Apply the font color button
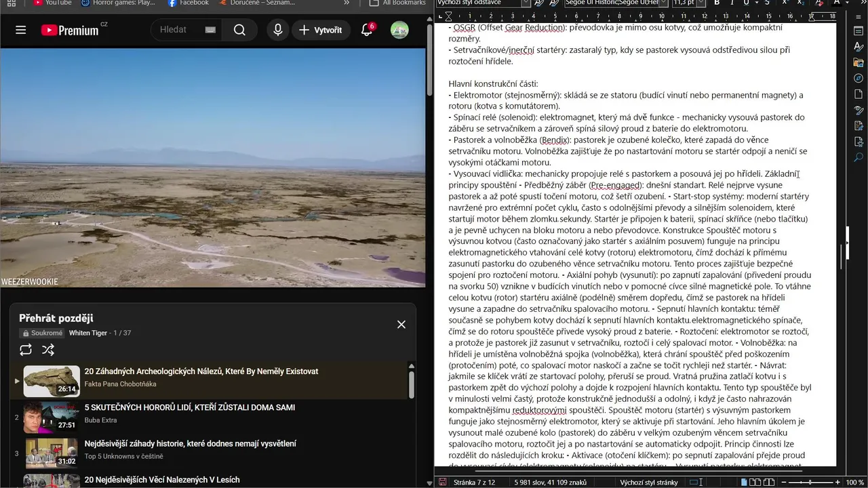This screenshot has height=488, width=868. click(837, 3)
